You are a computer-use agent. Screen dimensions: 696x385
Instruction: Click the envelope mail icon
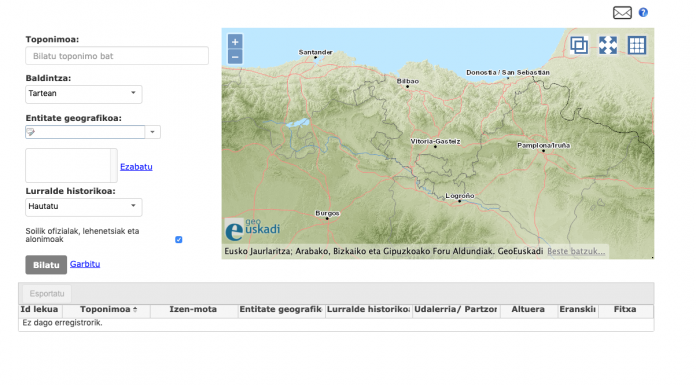coord(622,12)
